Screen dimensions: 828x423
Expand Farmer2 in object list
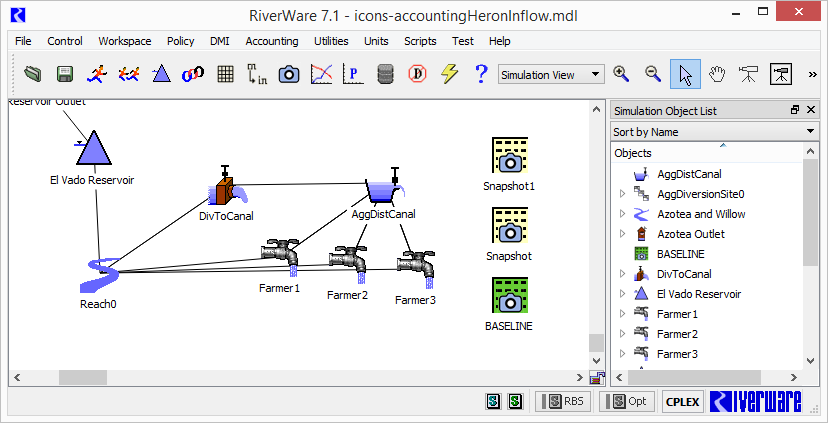622,334
